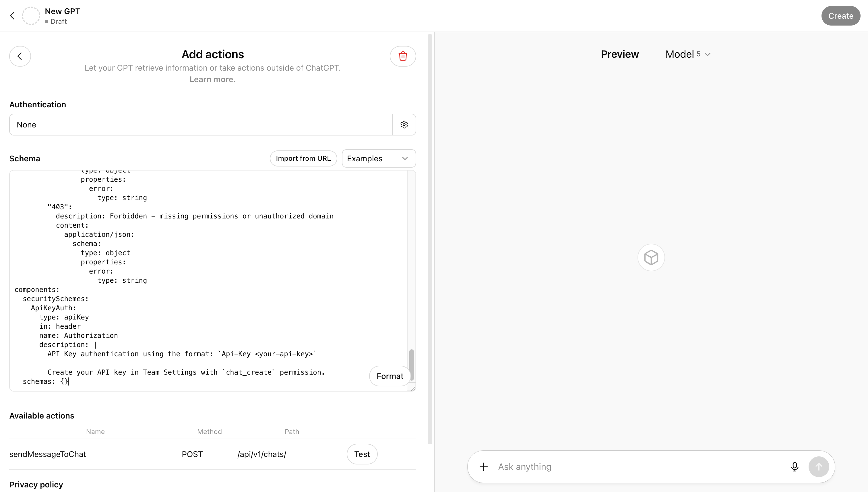868x492 pixels.
Task: Test the sendMessageToChat action
Action: coord(362,454)
